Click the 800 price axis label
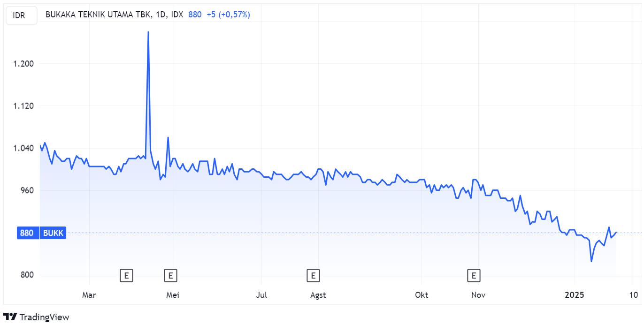This screenshot has height=325, width=644. [x=27, y=275]
